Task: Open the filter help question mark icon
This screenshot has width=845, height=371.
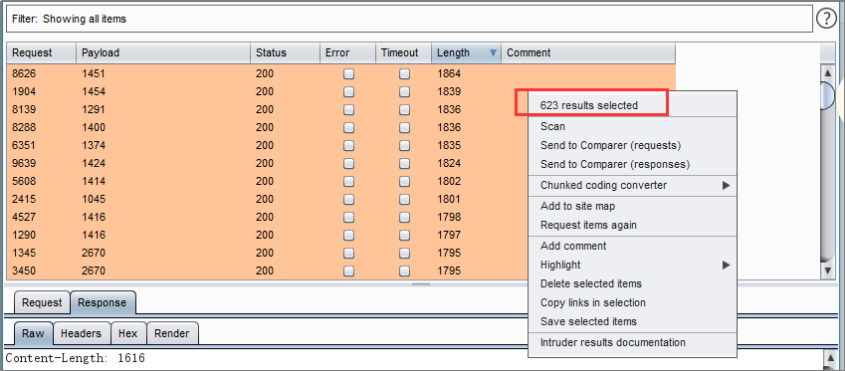Action: pos(826,19)
